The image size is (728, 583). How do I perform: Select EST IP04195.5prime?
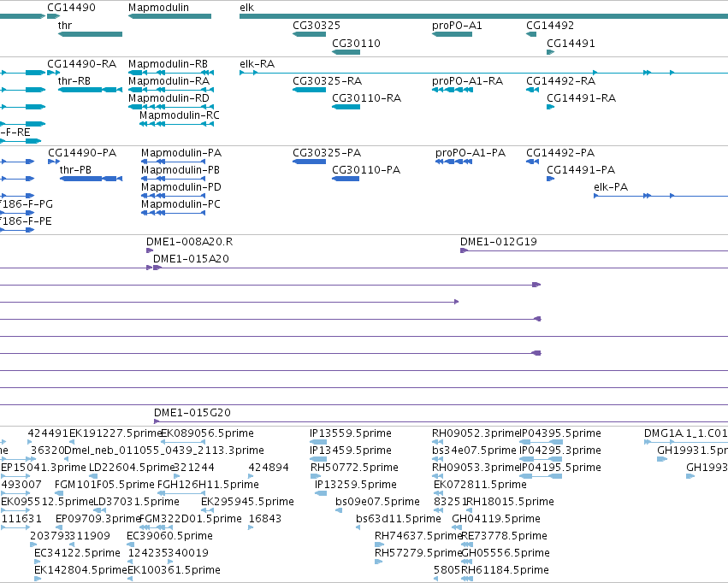coord(560,468)
